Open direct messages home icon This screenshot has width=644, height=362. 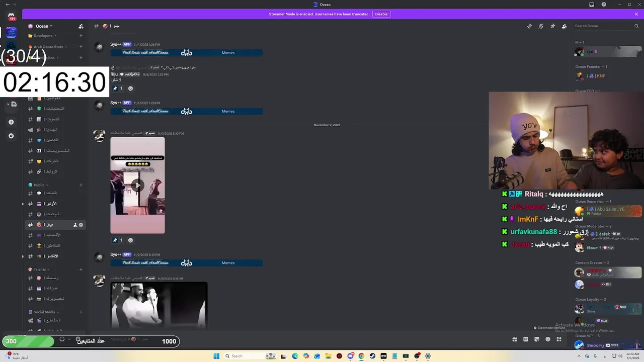point(11,17)
